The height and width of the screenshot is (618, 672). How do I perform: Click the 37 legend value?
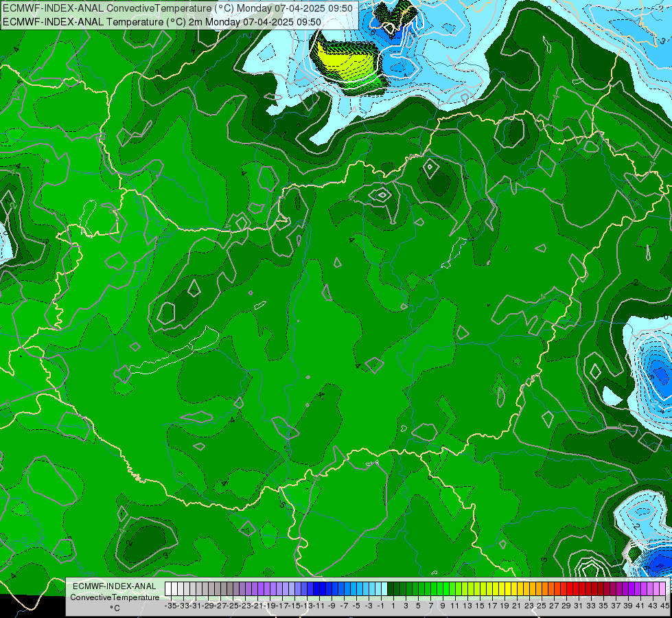pos(616,606)
